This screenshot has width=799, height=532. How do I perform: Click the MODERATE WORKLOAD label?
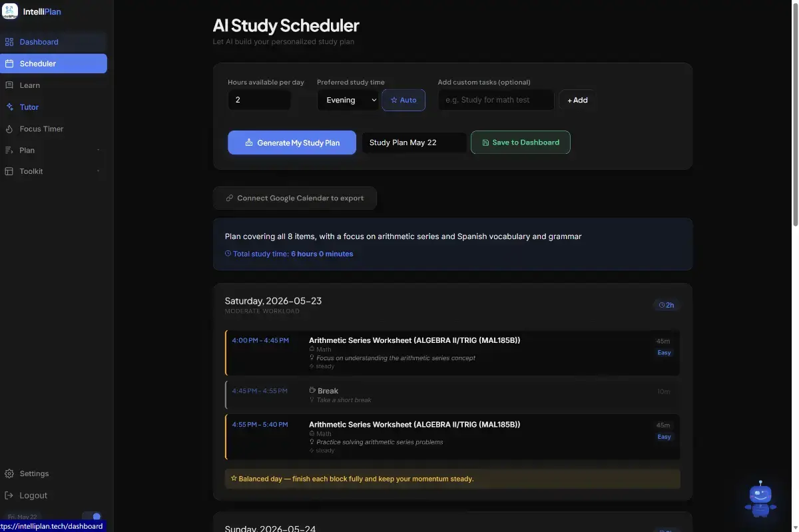coord(262,311)
